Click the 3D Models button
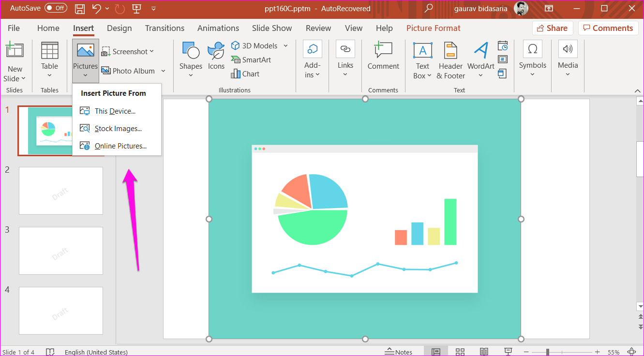This screenshot has height=356, width=644. (255, 45)
